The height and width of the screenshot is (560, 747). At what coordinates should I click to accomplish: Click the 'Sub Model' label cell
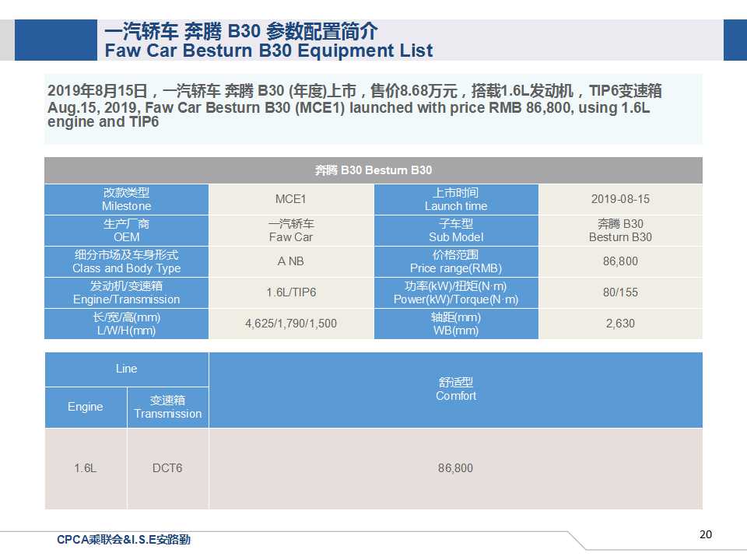[456, 230]
